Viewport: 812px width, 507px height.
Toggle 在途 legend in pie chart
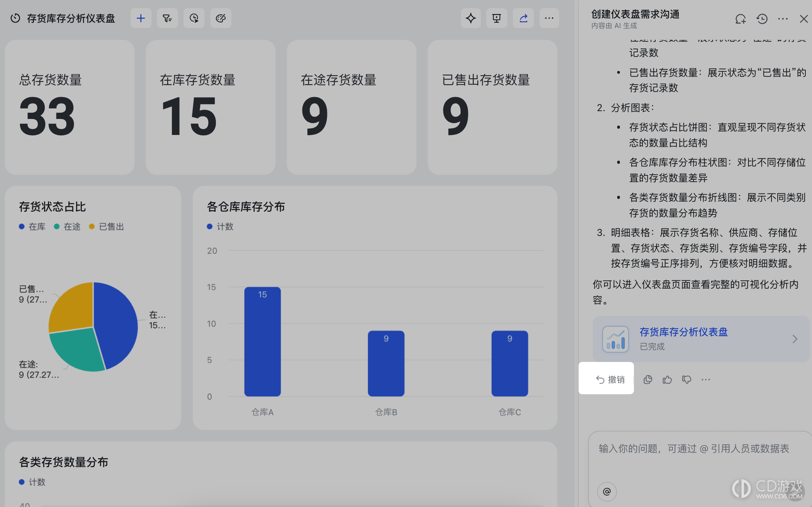(67, 227)
